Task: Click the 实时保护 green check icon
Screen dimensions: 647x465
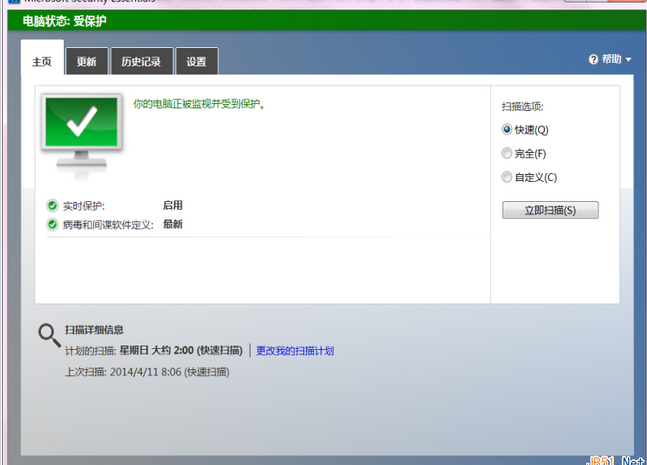Action: (x=52, y=205)
